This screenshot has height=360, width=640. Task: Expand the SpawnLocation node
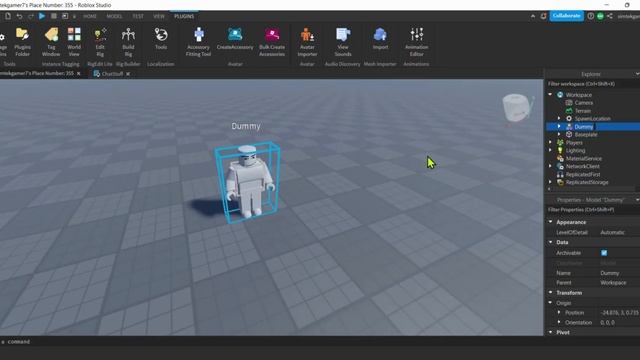click(559, 118)
